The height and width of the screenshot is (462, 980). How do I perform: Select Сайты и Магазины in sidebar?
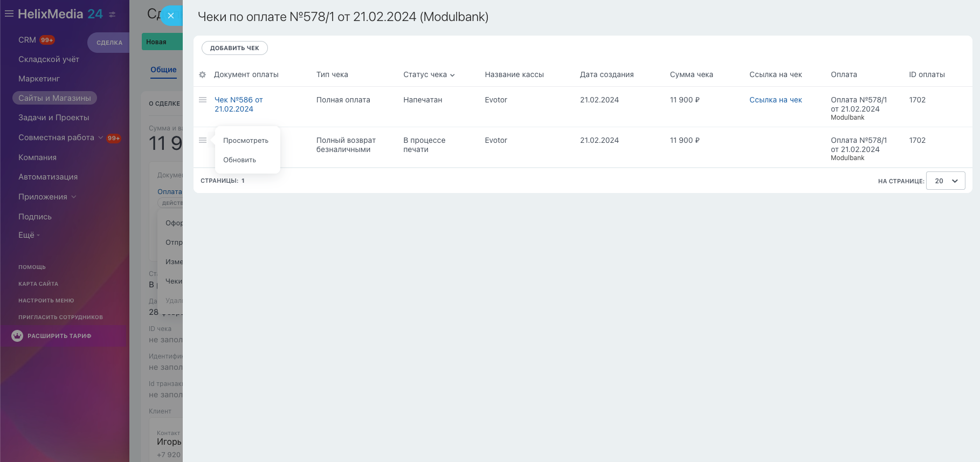point(54,98)
